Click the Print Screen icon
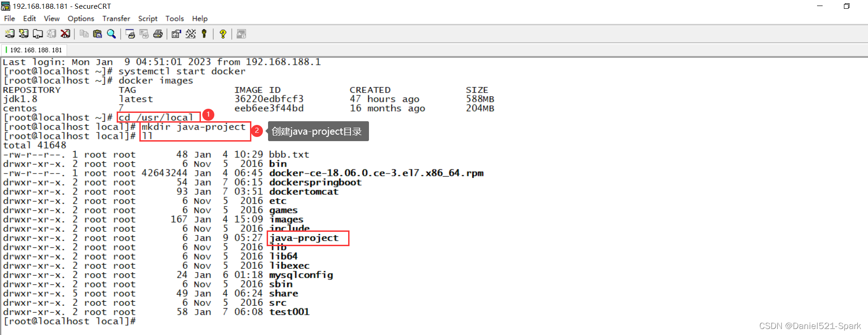Viewport: 868px width, 335px height. [x=130, y=34]
